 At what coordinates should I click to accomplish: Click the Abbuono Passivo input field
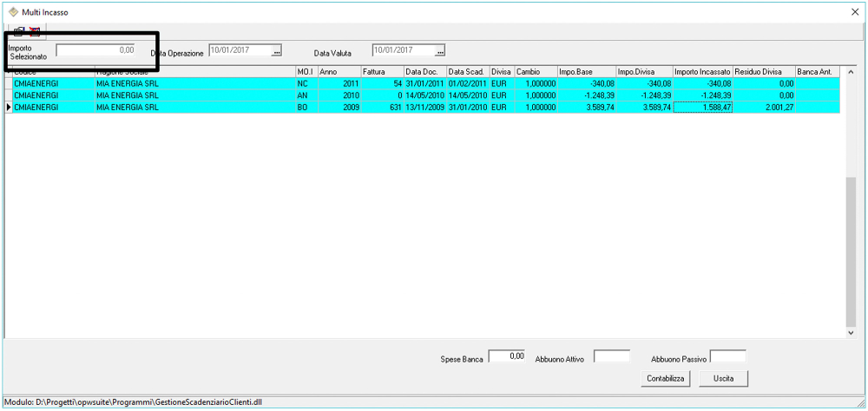tap(727, 356)
